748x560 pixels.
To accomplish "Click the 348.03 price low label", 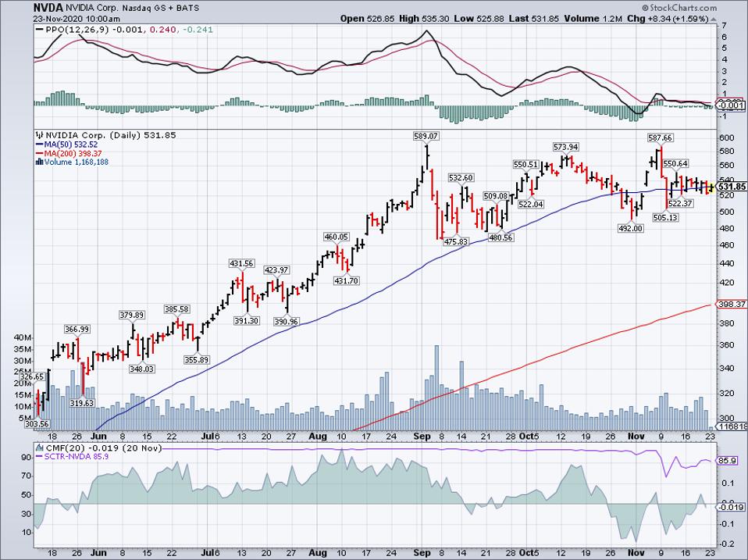I will click(x=141, y=369).
